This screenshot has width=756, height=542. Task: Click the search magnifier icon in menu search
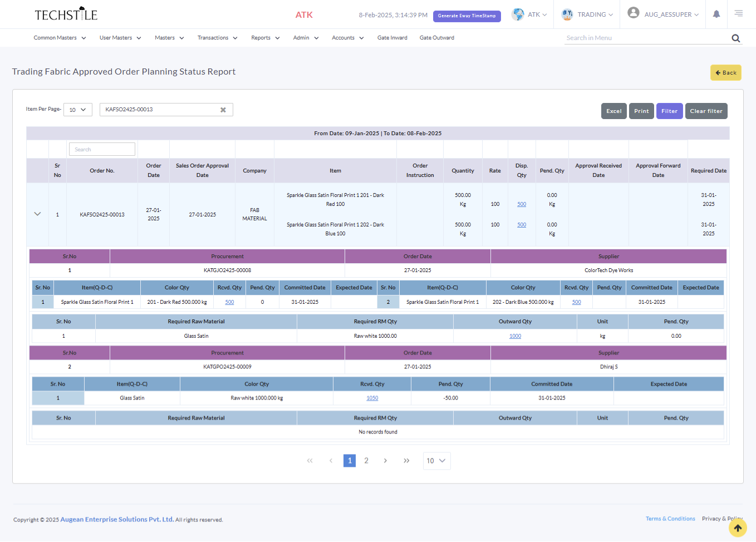click(x=735, y=38)
